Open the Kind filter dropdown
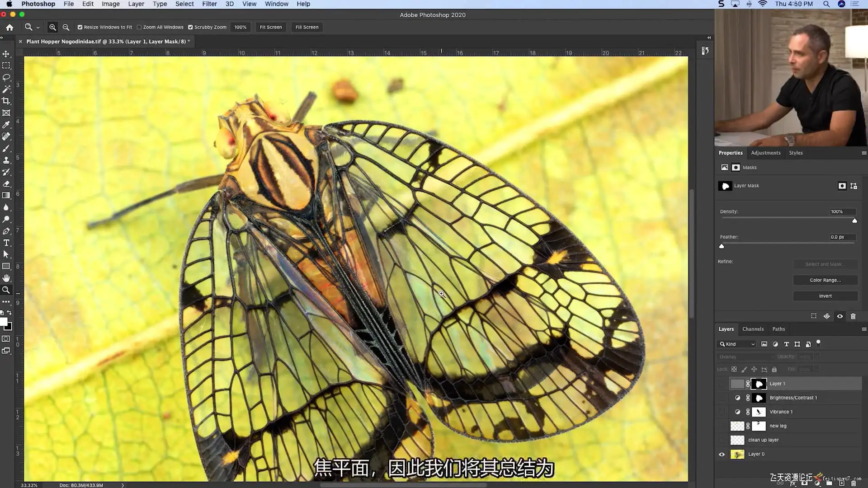The image size is (868, 488). [737, 344]
